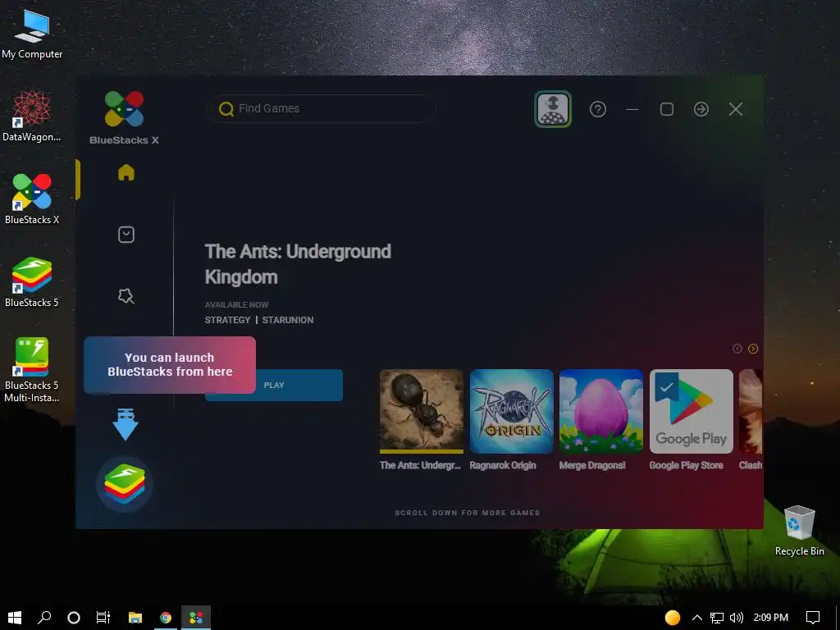Select the BlueStacks 5 desktop shortcut
The width and height of the screenshot is (840, 630).
click(32, 282)
